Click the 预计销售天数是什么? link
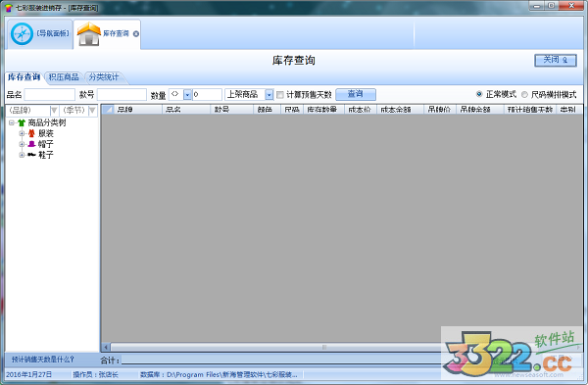The width and height of the screenshot is (588, 385). pyautogui.click(x=43, y=360)
